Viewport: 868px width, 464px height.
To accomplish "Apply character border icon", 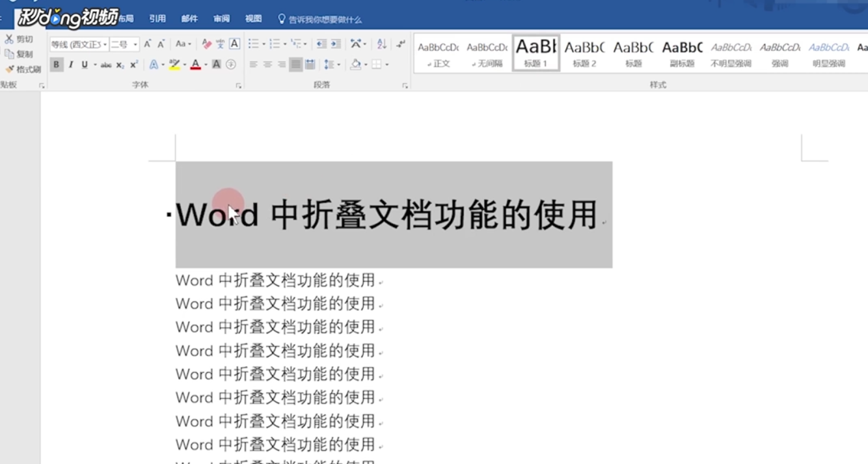I will coord(234,44).
